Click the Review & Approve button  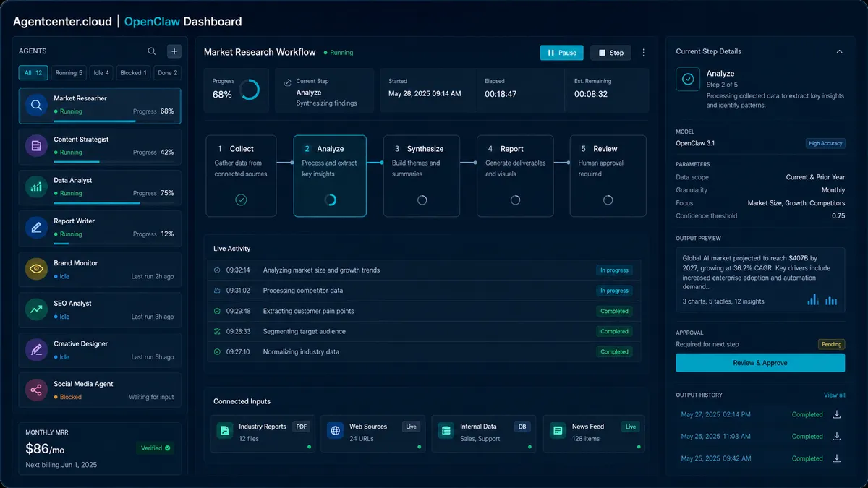coord(760,363)
